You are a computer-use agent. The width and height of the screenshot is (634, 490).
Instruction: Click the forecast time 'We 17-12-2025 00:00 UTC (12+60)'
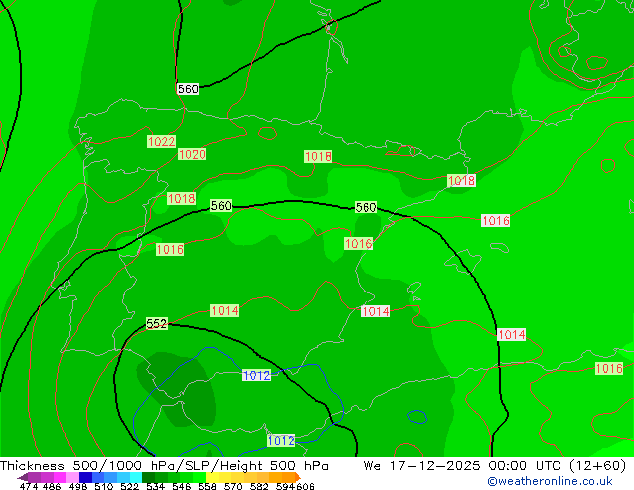coord(495,466)
